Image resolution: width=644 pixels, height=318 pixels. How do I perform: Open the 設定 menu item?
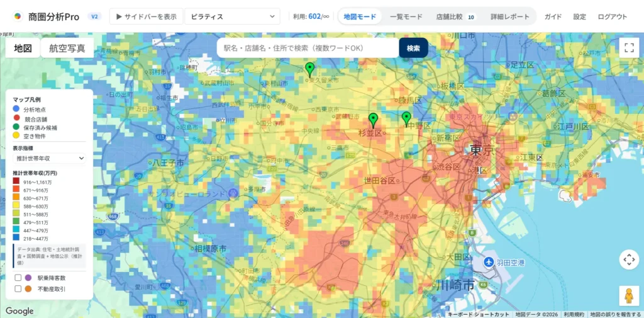(579, 17)
